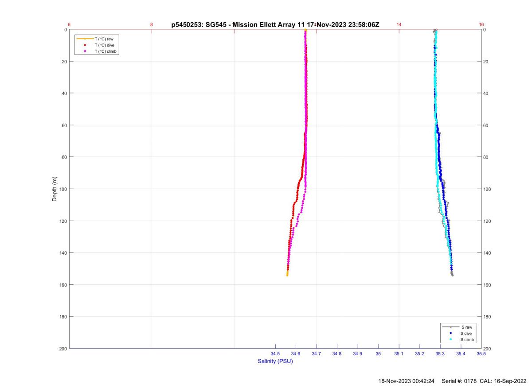532x392 pixels.
Task: Click salinity tick label 34.6
Action: (296, 353)
